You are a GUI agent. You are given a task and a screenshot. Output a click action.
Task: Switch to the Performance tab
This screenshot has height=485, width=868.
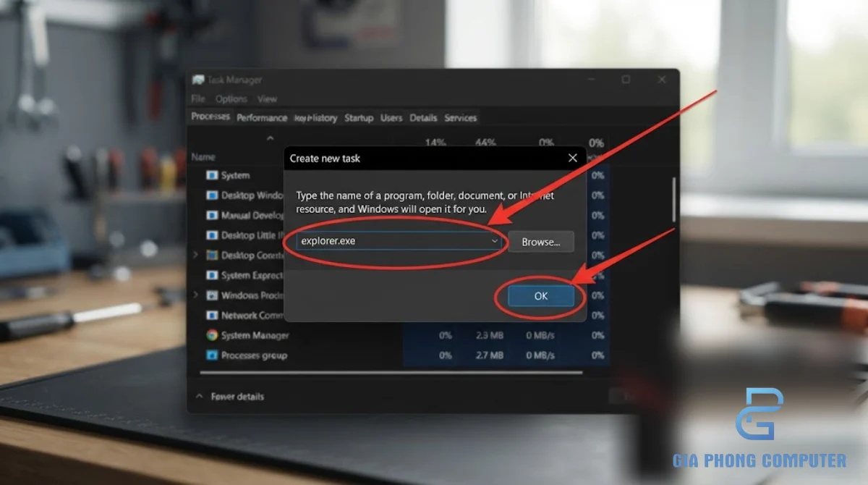pos(262,117)
